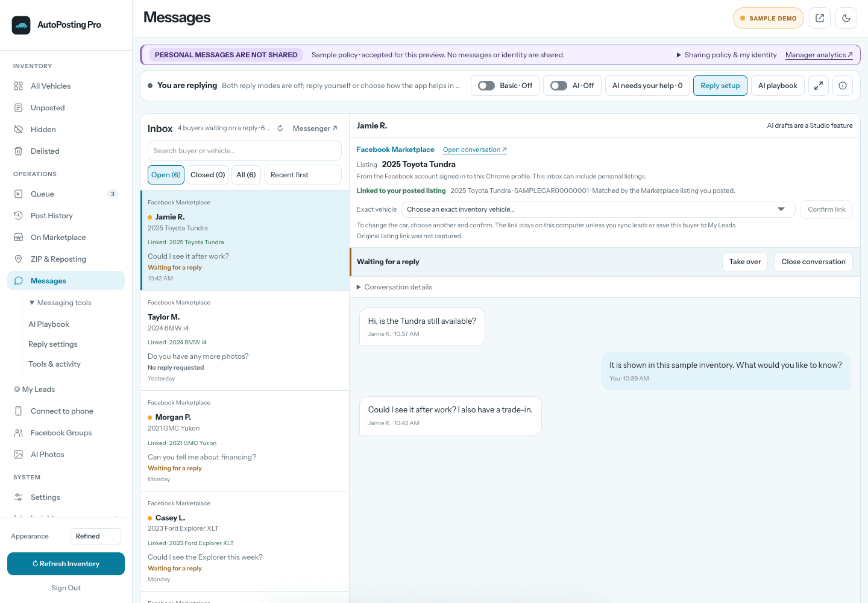Collapse the Messaging tools section
Viewport: 868px width, 603px height.
[x=60, y=303]
